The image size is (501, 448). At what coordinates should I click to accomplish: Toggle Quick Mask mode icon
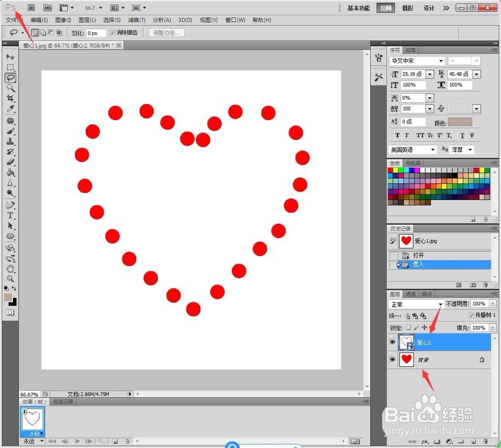coord(10,312)
